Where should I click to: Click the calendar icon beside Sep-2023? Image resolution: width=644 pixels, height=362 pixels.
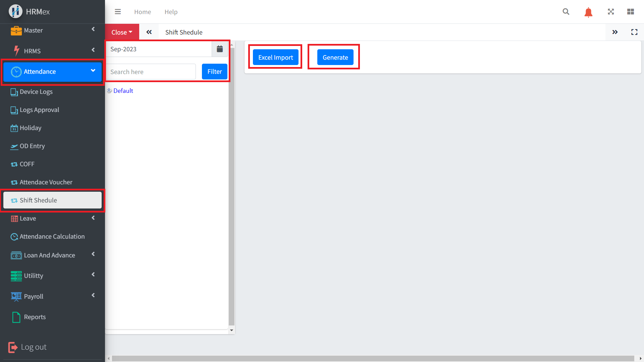[x=220, y=49]
